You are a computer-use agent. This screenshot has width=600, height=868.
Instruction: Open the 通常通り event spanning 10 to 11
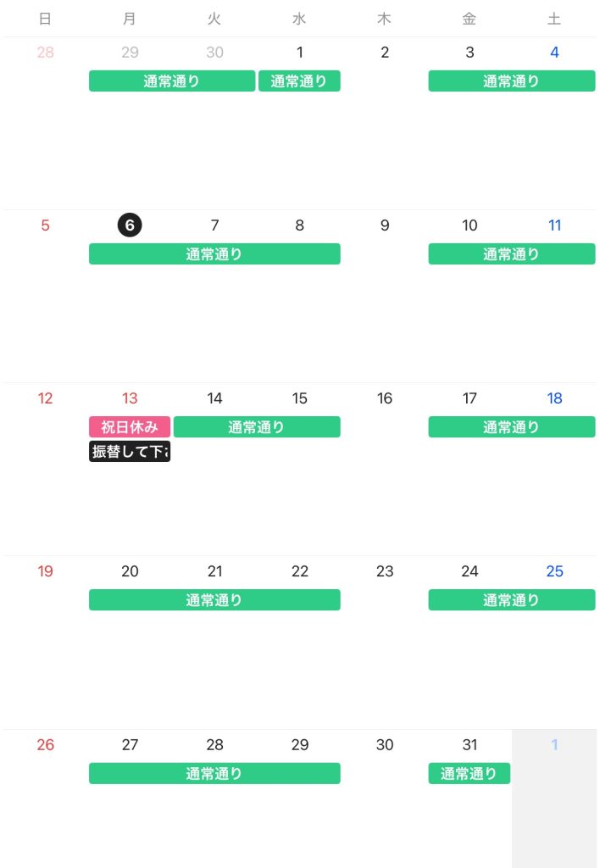coord(511,254)
